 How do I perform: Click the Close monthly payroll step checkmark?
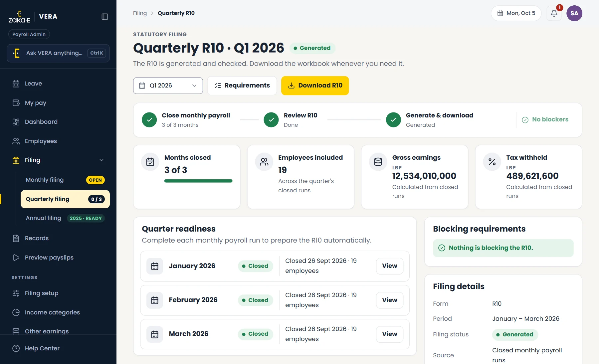tap(149, 120)
